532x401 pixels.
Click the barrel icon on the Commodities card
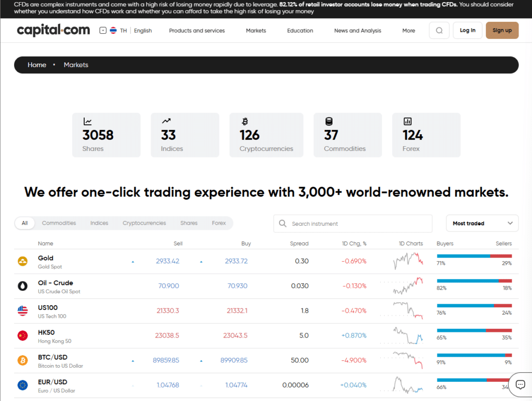329,121
